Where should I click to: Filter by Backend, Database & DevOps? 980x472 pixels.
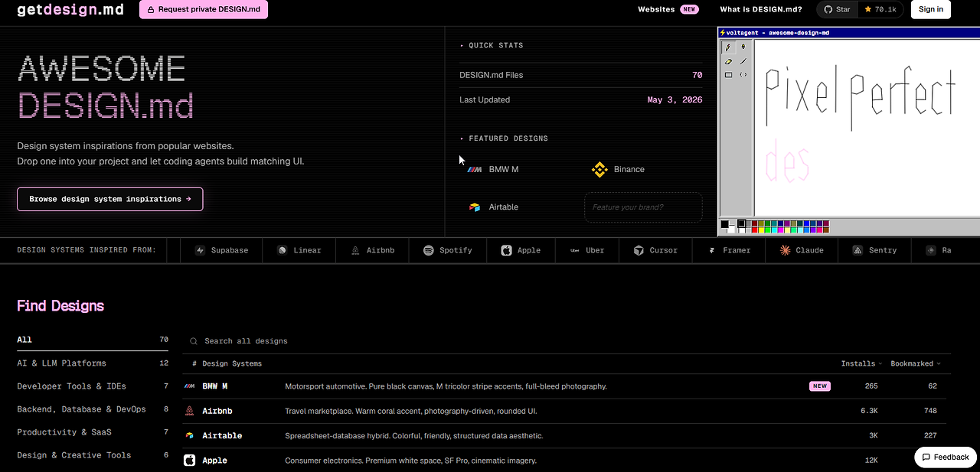(93, 409)
